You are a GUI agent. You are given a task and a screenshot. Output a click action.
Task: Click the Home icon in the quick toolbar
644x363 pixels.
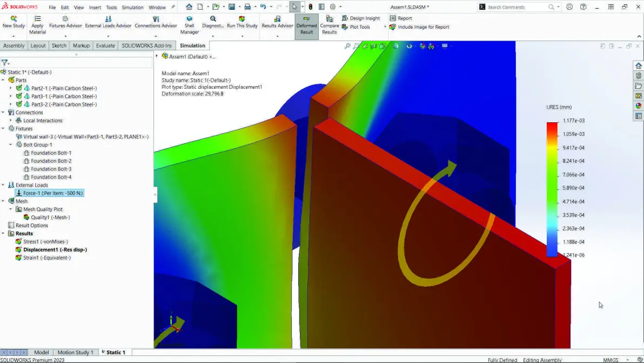click(189, 6)
